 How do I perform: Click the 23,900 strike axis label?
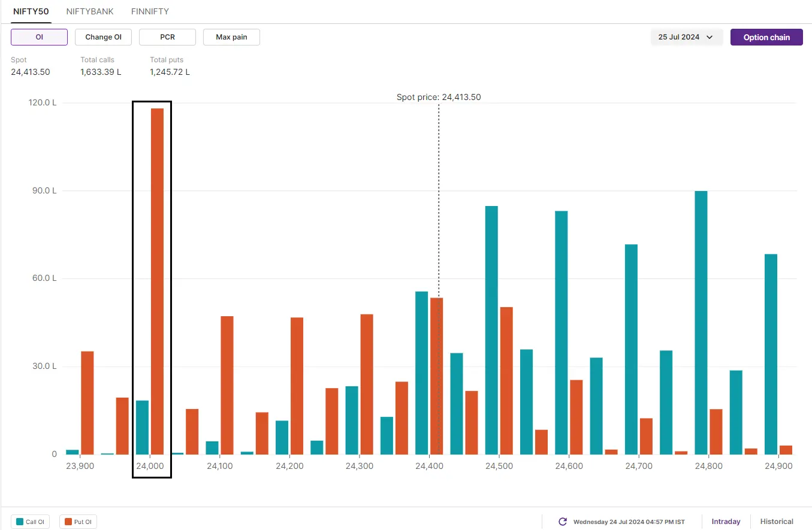pyautogui.click(x=80, y=465)
